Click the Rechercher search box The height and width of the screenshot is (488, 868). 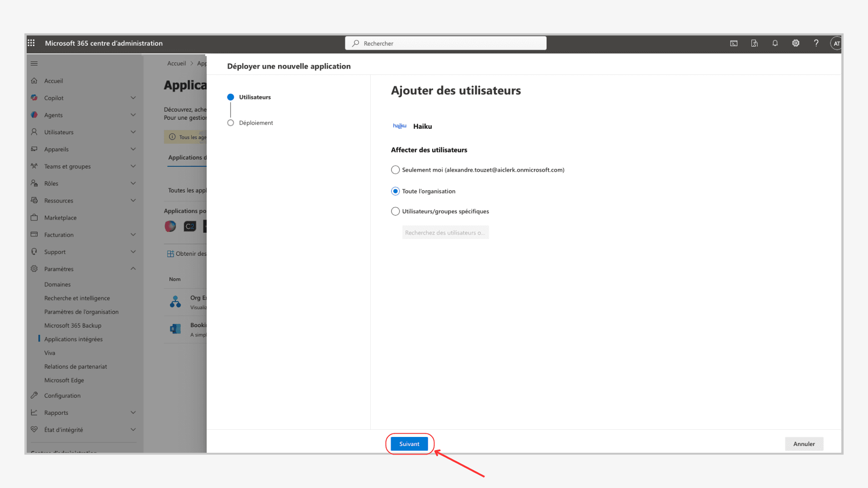click(x=445, y=43)
